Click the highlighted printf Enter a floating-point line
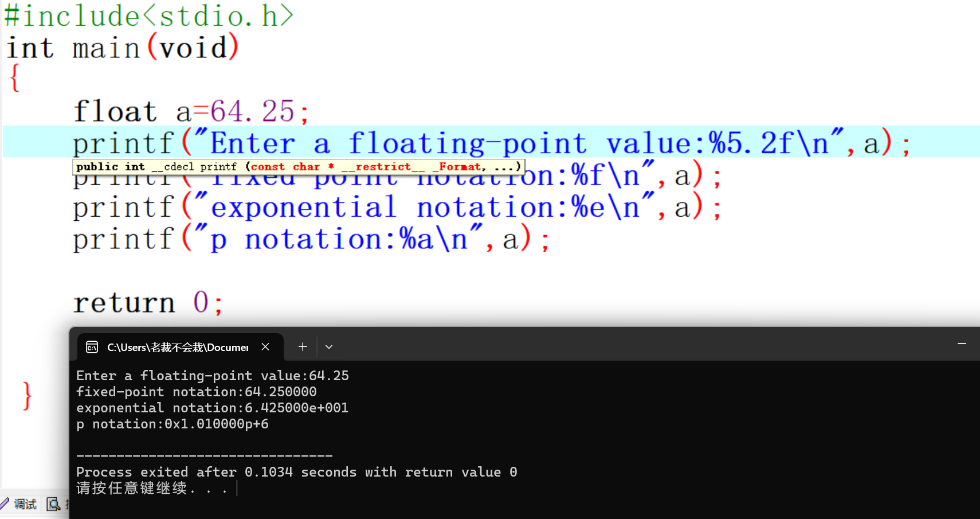 [x=491, y=142]
